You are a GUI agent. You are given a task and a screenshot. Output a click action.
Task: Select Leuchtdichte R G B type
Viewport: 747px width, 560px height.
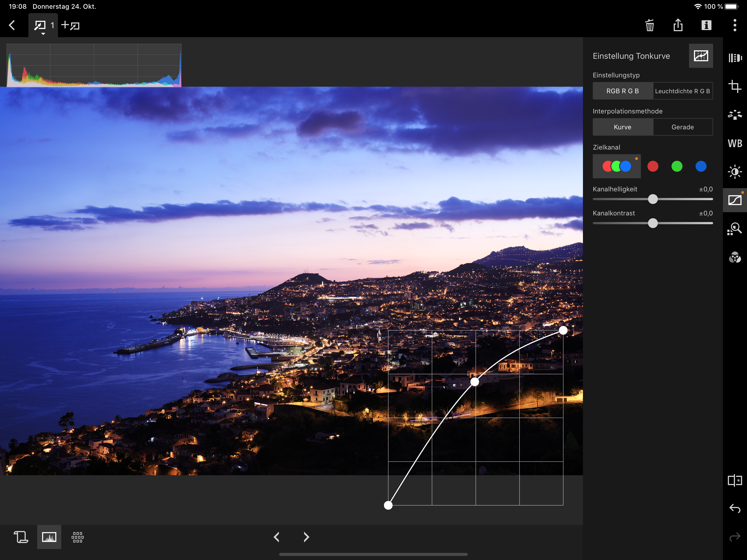click(x=682, y=91)
